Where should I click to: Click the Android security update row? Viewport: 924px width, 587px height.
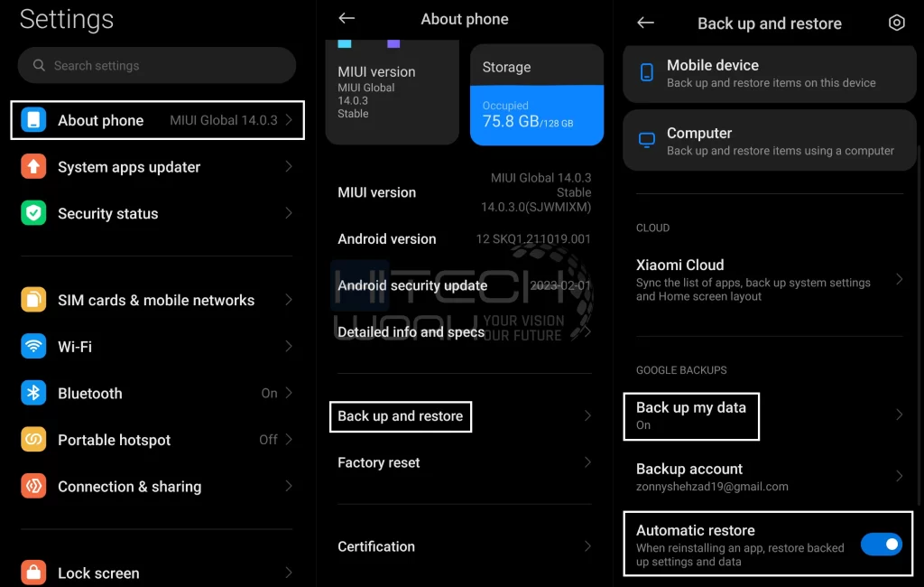(465, 285)
